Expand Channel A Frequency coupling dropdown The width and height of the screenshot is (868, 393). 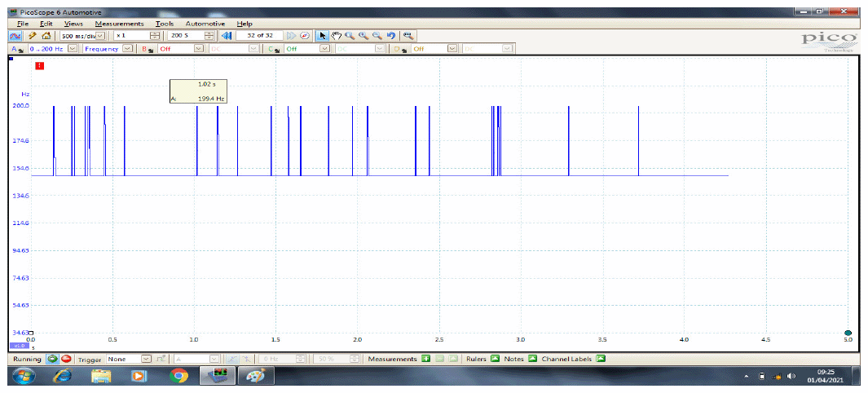tap(127, 49)
